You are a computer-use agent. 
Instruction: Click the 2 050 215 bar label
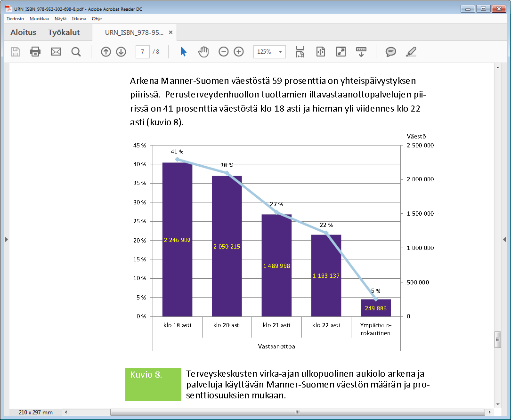pyautogui.click(x=227, y=247)
